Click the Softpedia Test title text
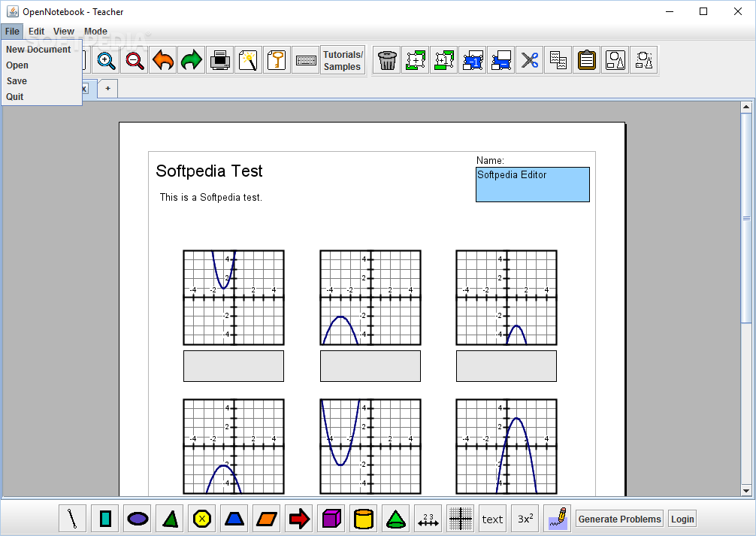This screenshot has width=756, height=536. click(x=209, y=171)
